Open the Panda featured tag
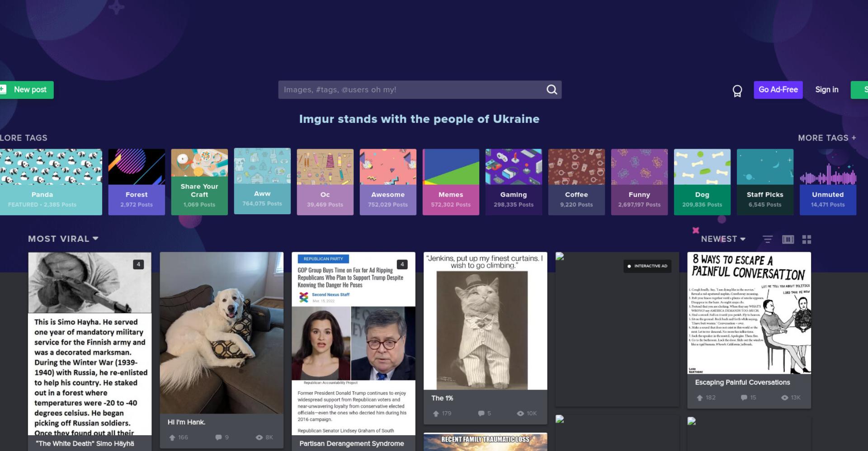Screen dimensions: 868x451 51,182
